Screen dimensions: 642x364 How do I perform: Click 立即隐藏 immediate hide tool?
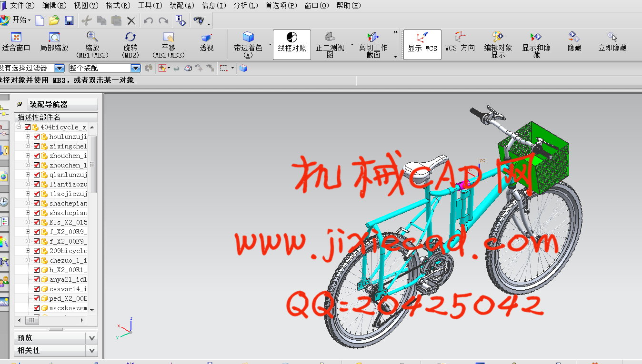[612, 42]
